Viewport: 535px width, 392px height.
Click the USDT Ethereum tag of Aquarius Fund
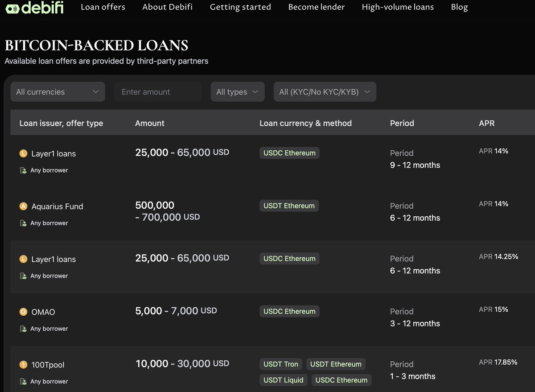tap(289, 206)
